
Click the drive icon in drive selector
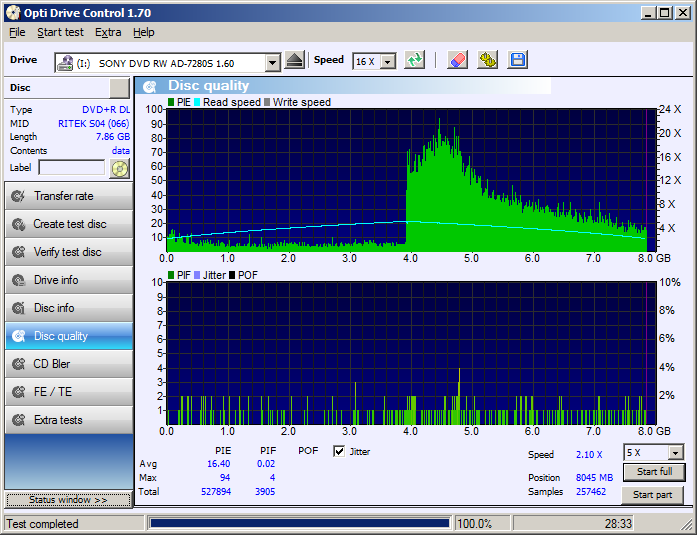65,63
